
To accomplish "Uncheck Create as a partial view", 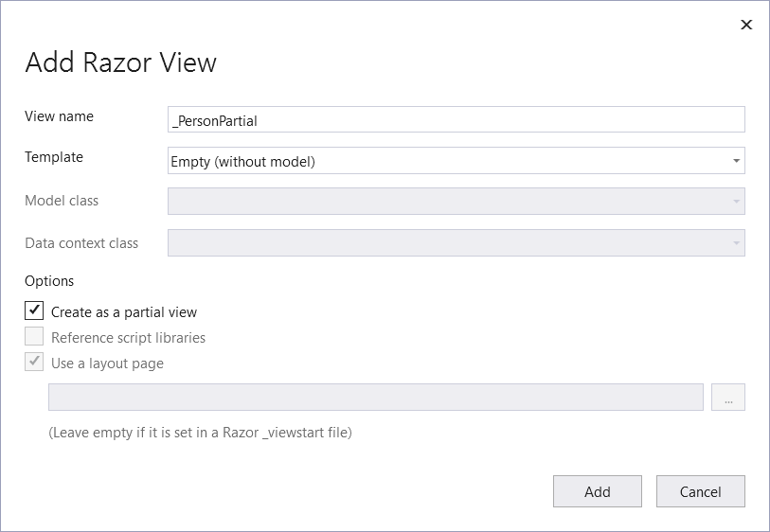I will 34,310.
